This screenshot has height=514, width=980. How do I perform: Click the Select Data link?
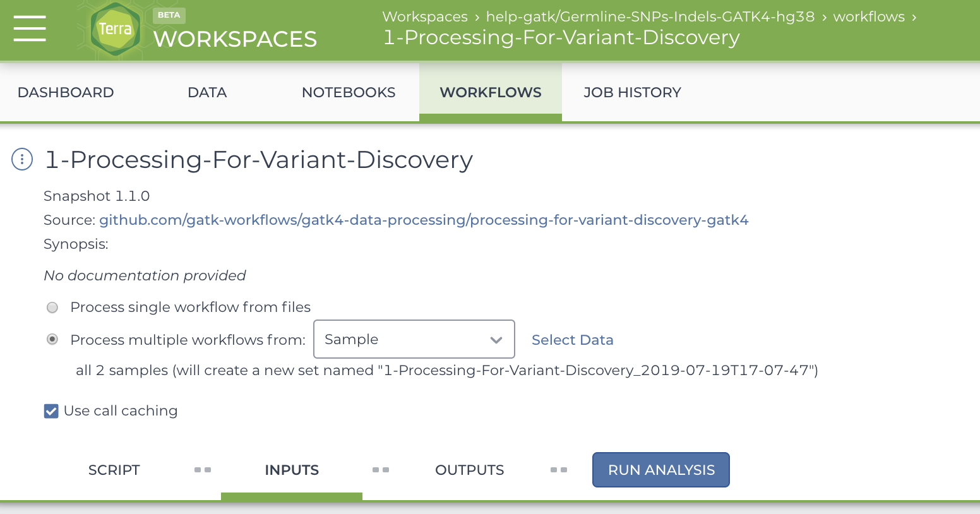[572, 340]
